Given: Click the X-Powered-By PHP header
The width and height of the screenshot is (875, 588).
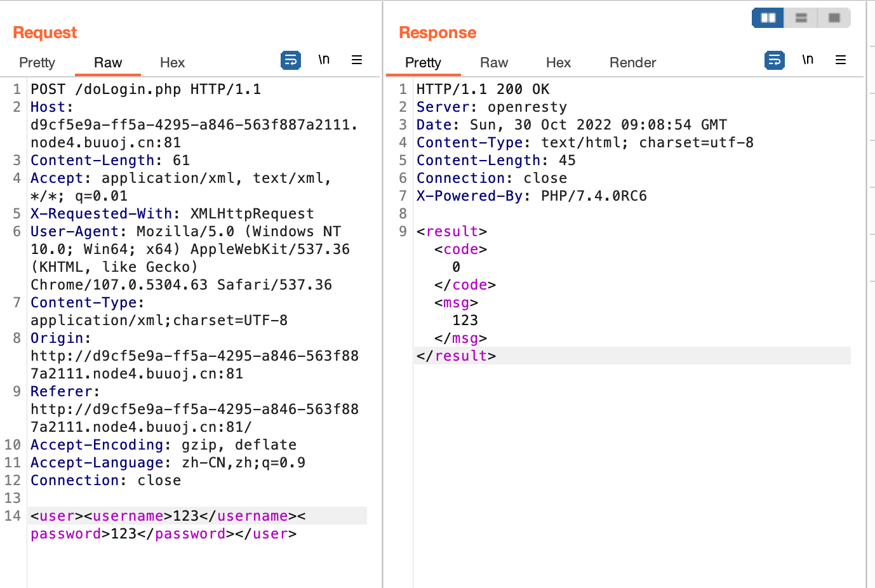Looking at the screenshot, I should (x=531, y=196).
